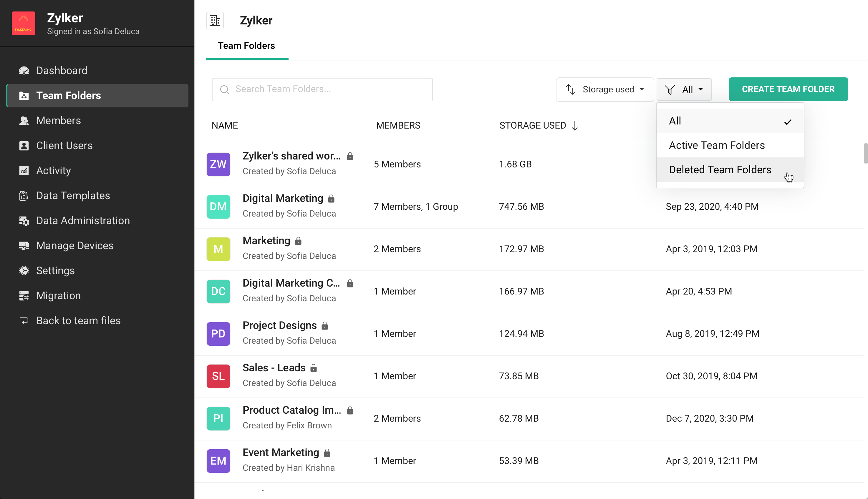Choose Active Team Folders filter option
This screenshot has width=868, height=499.
pyautogui.click(x=716, y=145)
